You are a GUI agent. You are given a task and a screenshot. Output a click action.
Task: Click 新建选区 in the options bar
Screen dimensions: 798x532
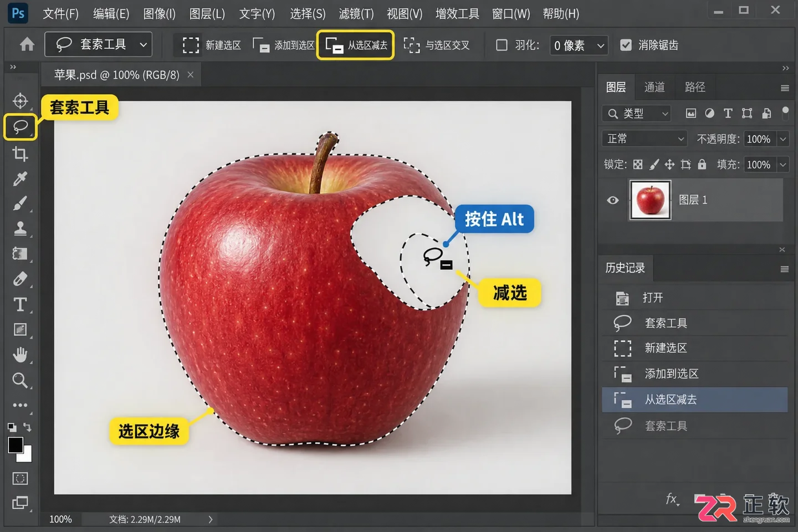pos(212,45)
